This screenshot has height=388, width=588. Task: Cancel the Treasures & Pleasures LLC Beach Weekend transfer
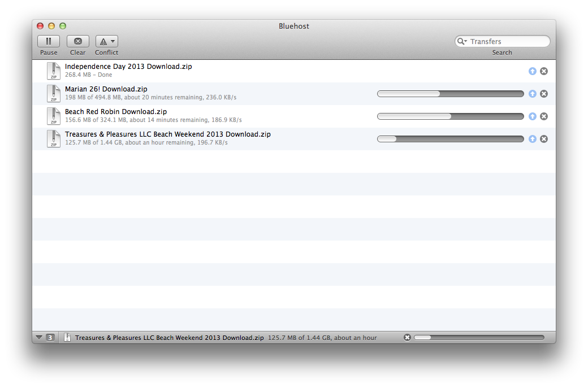click(x=544, y=139)
